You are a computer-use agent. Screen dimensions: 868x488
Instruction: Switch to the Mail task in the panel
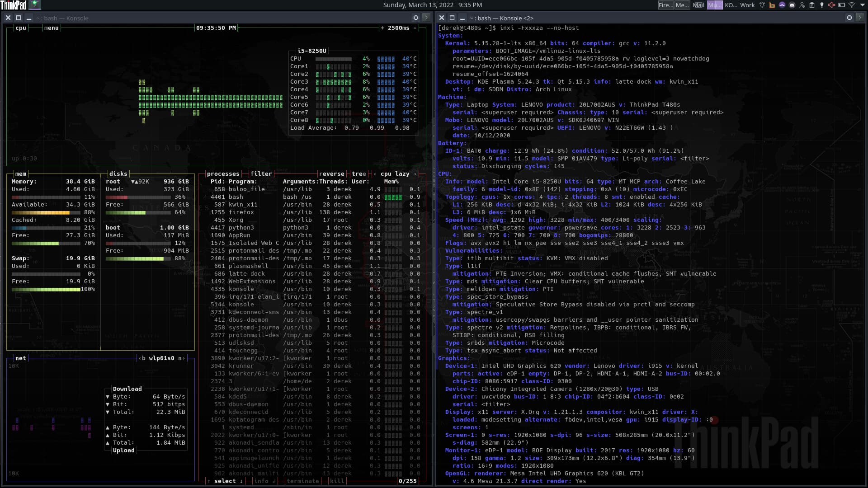pos(698,5)
